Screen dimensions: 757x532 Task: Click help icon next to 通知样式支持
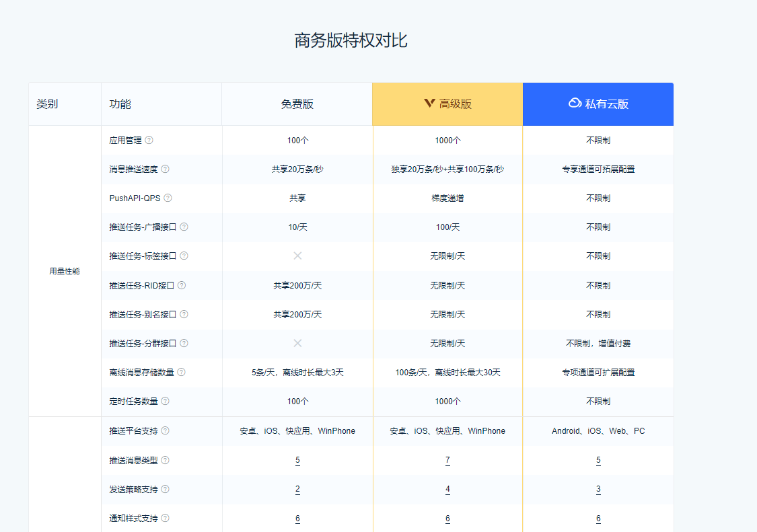(x=166, y=518)
